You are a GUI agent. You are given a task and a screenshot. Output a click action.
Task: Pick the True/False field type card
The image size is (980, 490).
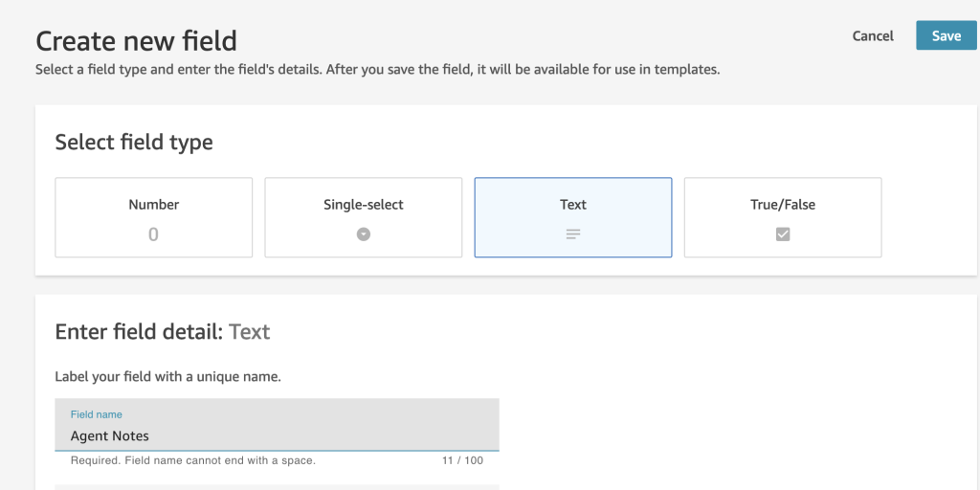[783, 217]
